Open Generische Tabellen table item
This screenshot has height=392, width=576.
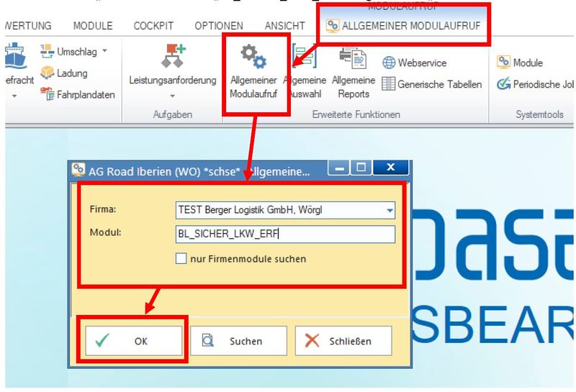tap(431, 84)
